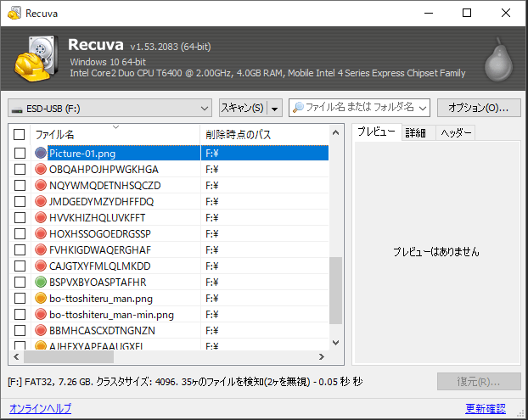528x420 pixels.
Task: Check the box for HVVKHIZHQLUVKFFT
Action: pos(20,217)
